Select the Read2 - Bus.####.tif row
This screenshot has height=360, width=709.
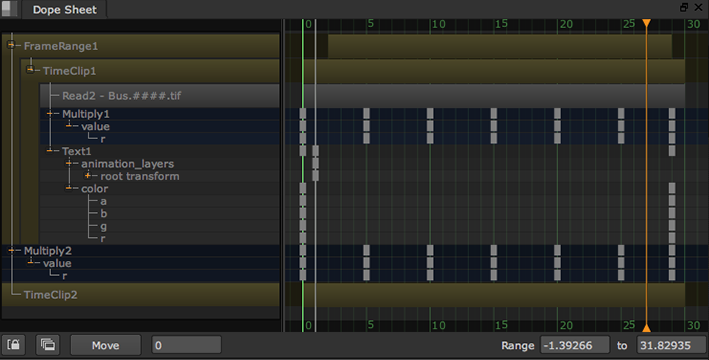[160, 95]
